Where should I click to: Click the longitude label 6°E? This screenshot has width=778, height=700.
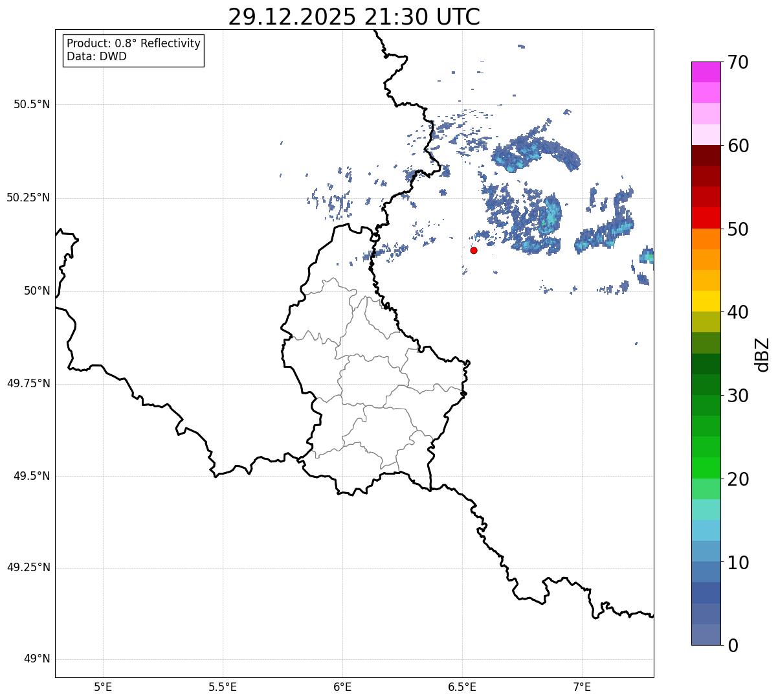342,687
